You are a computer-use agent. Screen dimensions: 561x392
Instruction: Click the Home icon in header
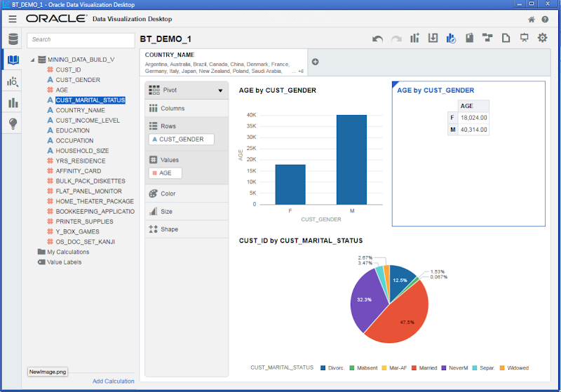[532, 20]
